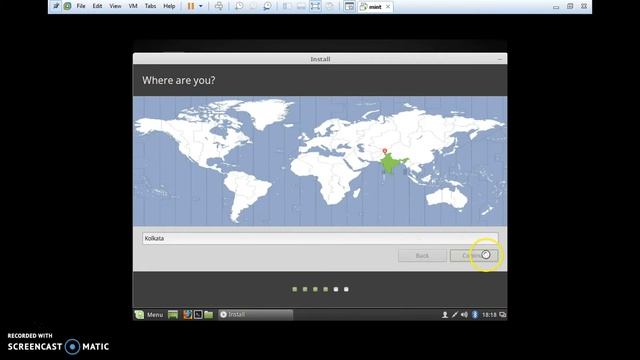Click the network connection tray icon
Image resolution: width=640 pixels, height=360 pixels.
(x=455, y=315)
